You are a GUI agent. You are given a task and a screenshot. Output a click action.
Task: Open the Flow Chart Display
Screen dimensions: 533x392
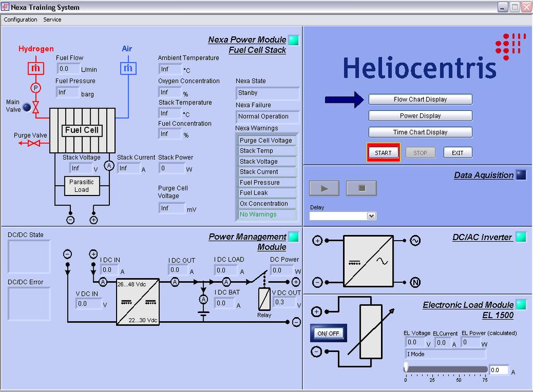click(420, 99)
